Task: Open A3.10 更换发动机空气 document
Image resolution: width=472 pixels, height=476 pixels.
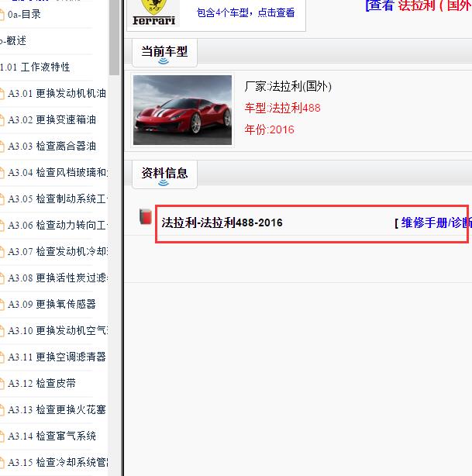Action: tap(57, 330)
